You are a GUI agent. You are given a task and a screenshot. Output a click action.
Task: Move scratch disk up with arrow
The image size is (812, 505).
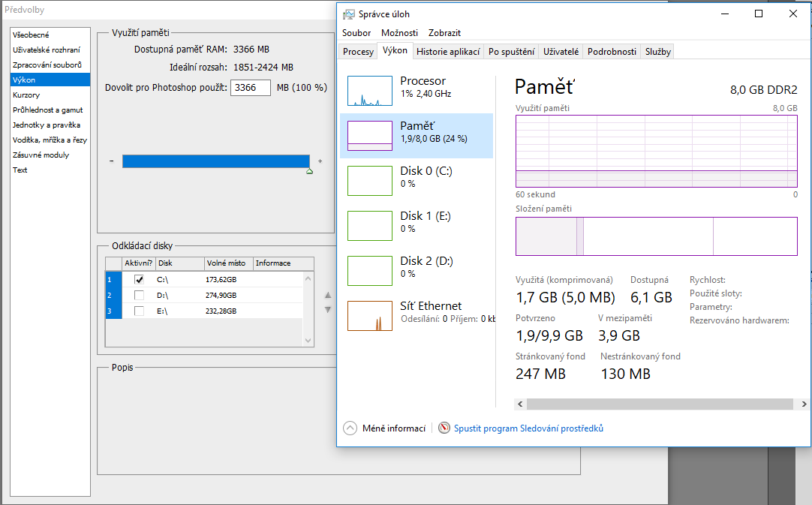tap(327, 296)
